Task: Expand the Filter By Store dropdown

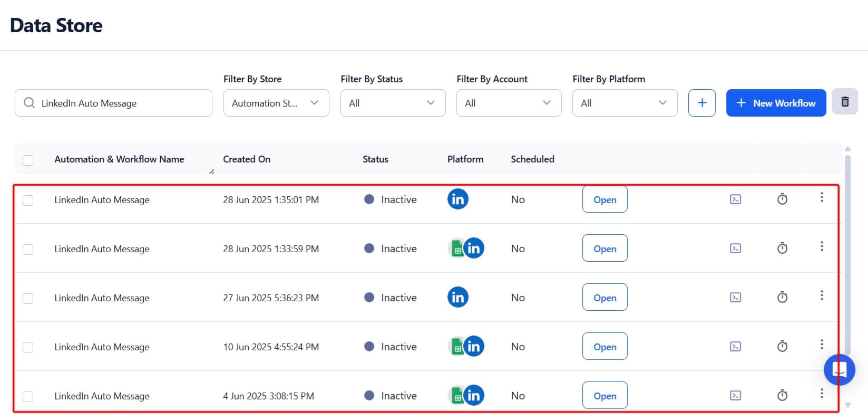Action: pos(276,103)
